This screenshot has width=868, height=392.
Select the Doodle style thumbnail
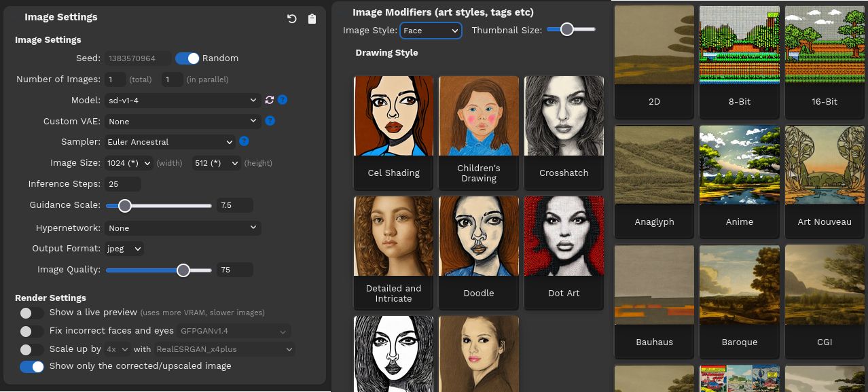[x=479, y=253]
